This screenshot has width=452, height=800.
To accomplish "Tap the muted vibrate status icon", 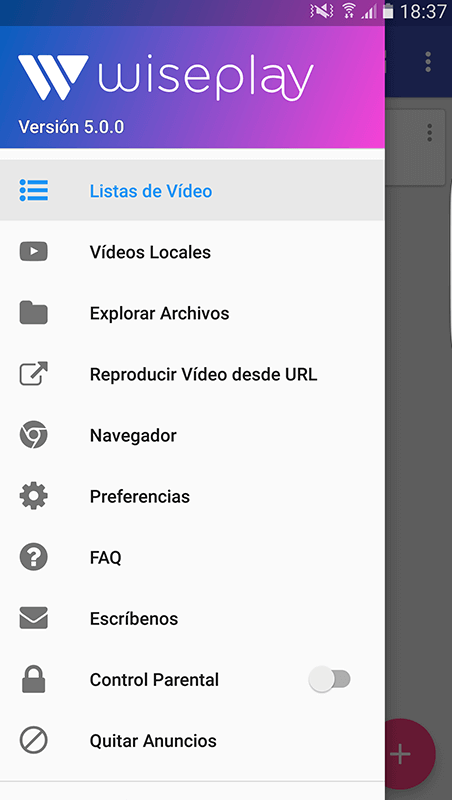I will coord(321,11).
